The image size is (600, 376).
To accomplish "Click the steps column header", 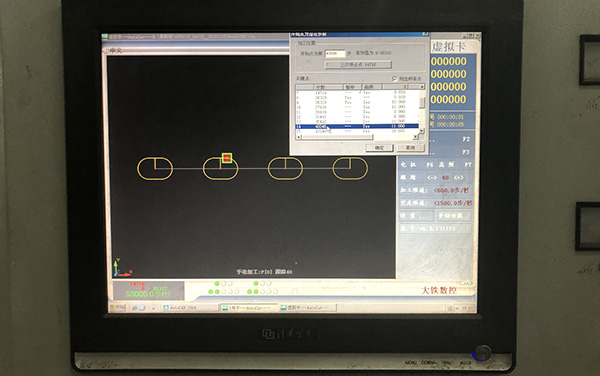I will [x=320, y=87].
